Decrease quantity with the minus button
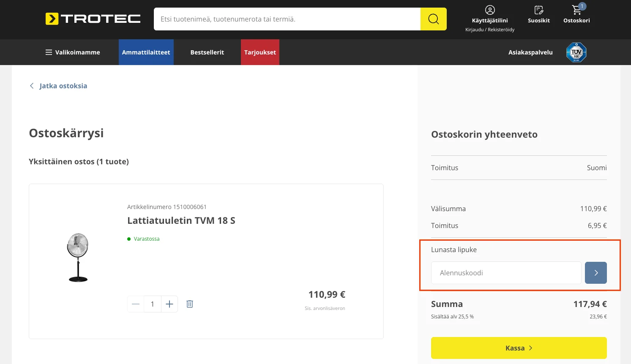631x364 pixels. point(136,304)
